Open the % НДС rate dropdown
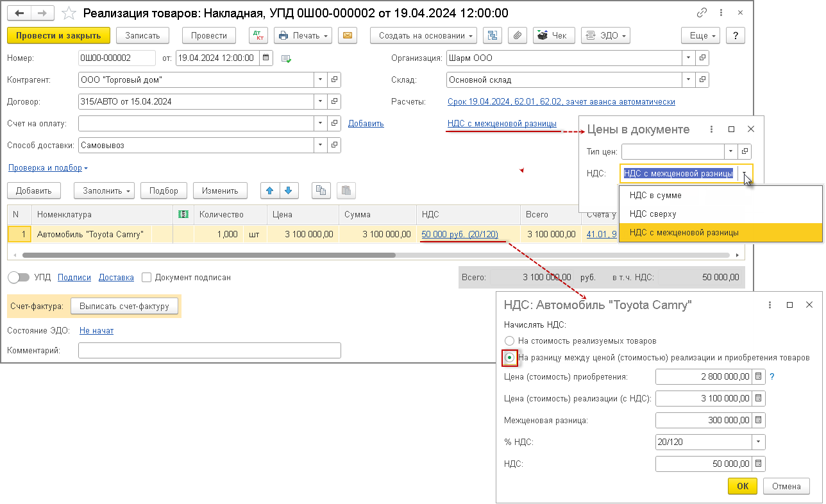This screenshot has width=826, height=504. (759, 442)
